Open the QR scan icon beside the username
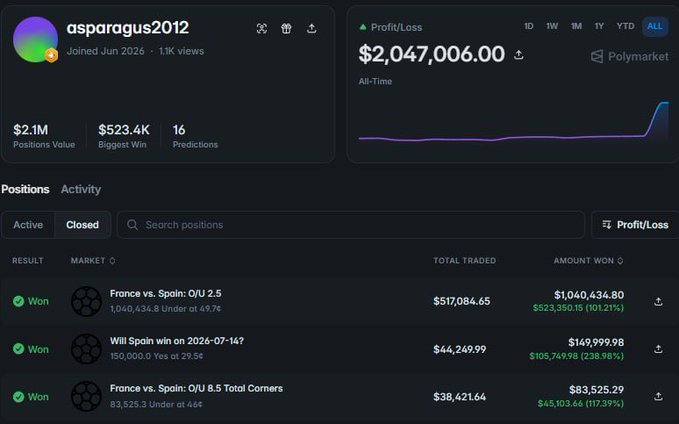The width and height of the screenshot is (679, 424). point(262,29)
